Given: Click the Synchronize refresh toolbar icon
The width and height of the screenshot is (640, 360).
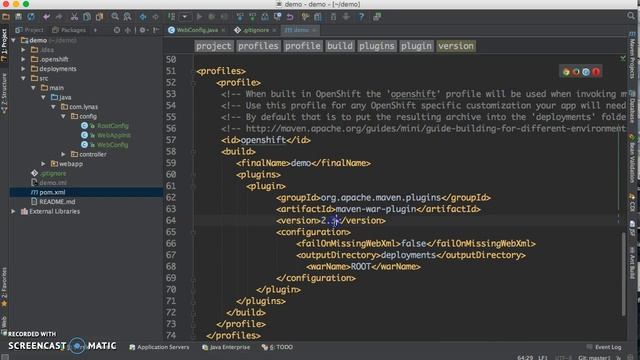Looking at the screenshot, I should [31, 17].
